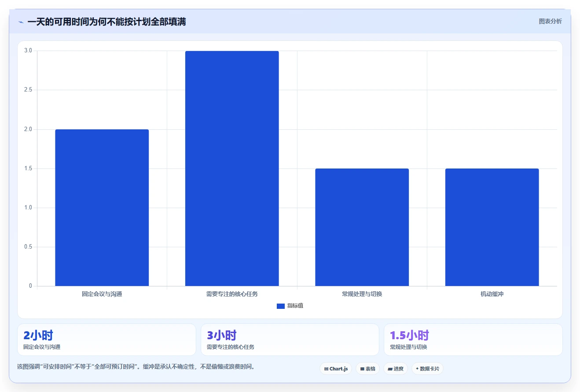Open the 3小时 data card
Viewport: 580px width, 392px height.
coord(290,340)
